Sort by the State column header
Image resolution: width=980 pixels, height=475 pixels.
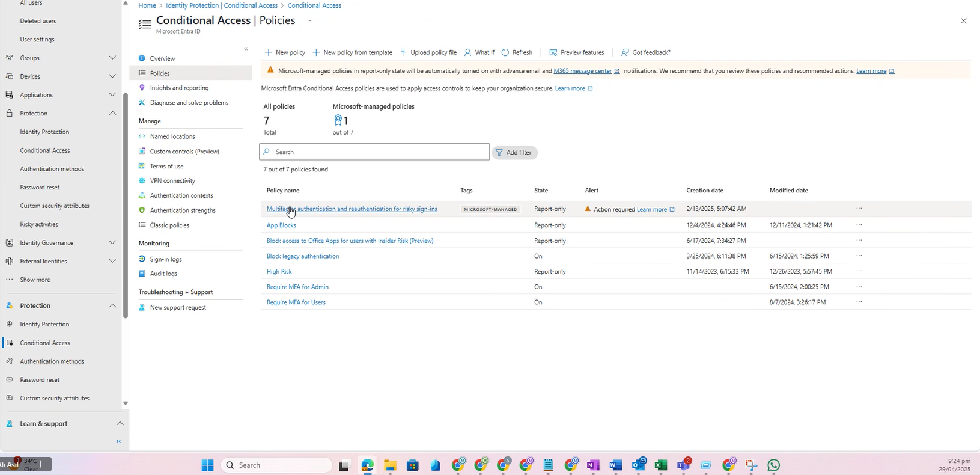click(541, 191)
